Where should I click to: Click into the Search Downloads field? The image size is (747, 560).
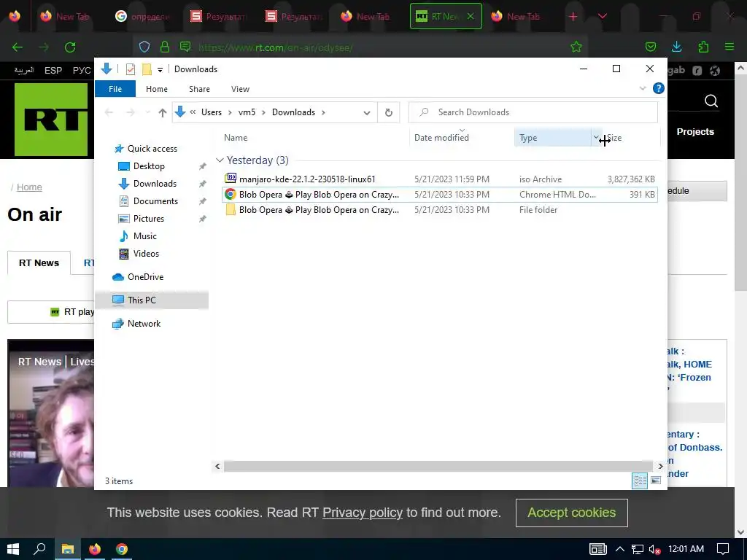533,112
